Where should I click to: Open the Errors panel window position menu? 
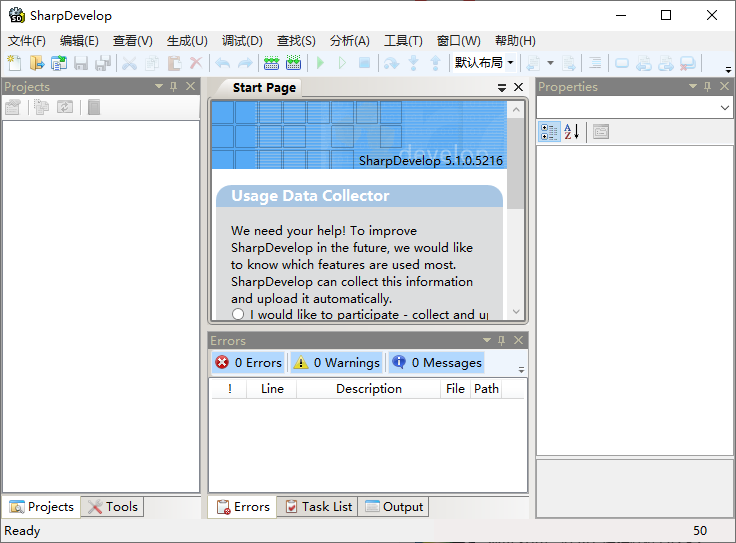pos(487,340)
